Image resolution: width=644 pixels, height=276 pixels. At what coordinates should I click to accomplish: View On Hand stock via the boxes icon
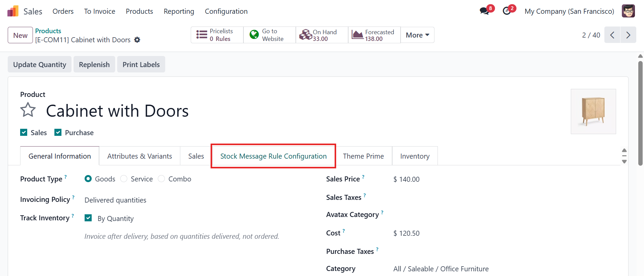point(306,35)
